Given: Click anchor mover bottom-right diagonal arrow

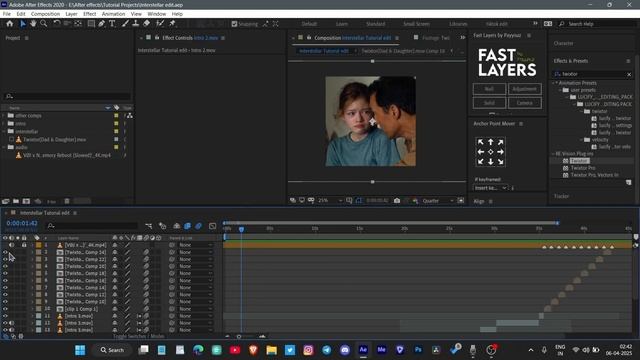Looking at the screenshot, I should pos(500,162).
